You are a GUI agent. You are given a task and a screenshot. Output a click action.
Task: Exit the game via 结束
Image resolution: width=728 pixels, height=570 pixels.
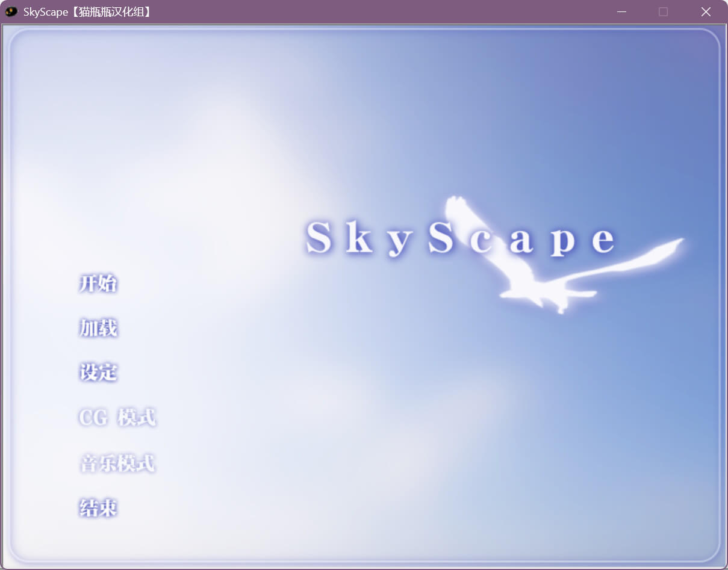[98, 509]
